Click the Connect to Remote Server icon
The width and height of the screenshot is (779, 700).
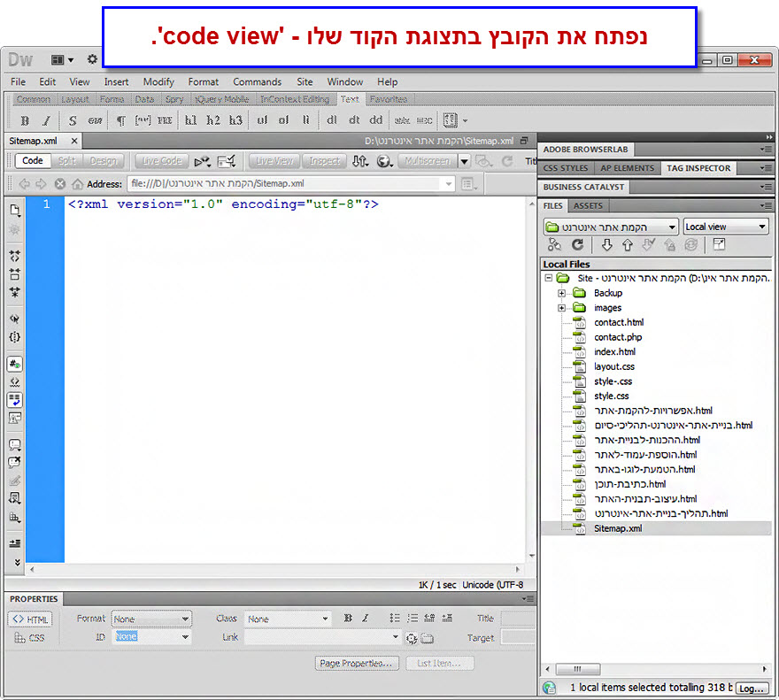point(554,244)
